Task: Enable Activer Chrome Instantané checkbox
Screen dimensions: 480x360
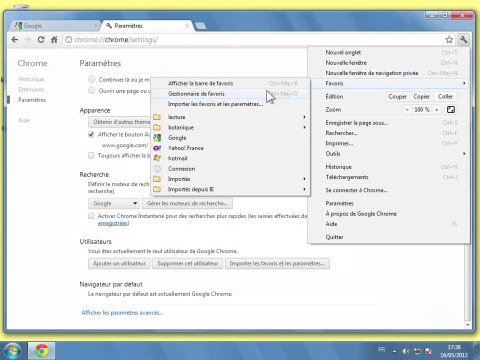Action: [x=91, y=216]
